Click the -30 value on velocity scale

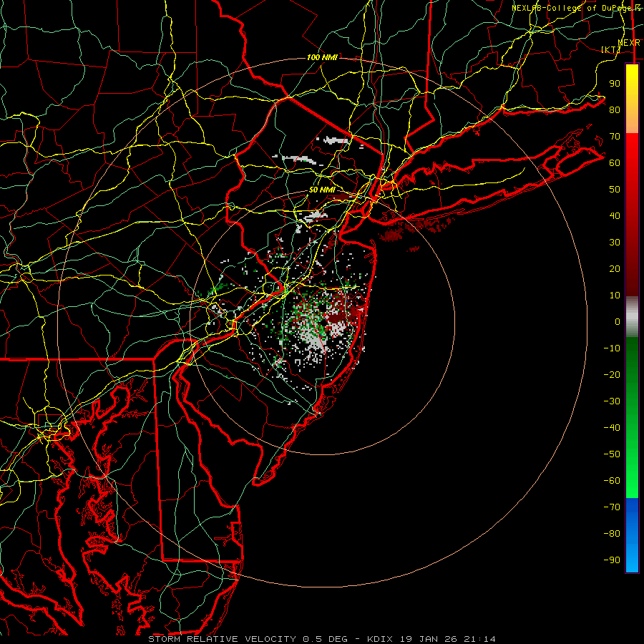(x=612, y=401)
